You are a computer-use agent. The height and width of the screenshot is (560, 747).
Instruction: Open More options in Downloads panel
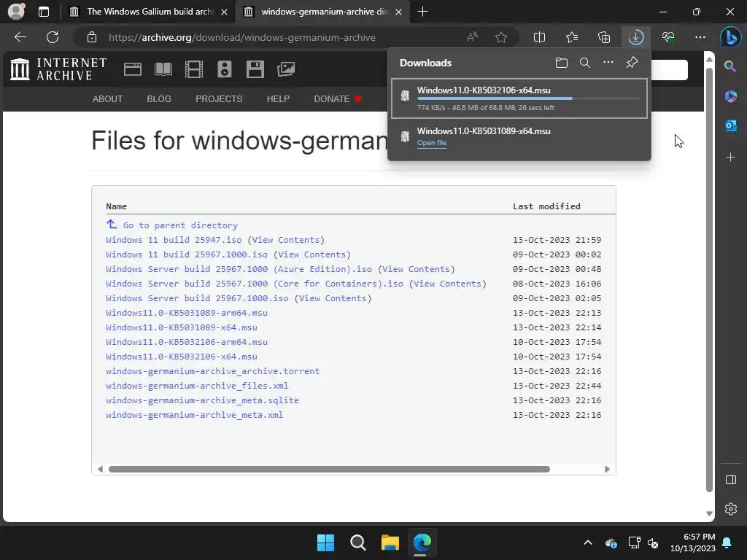(608, 63)
